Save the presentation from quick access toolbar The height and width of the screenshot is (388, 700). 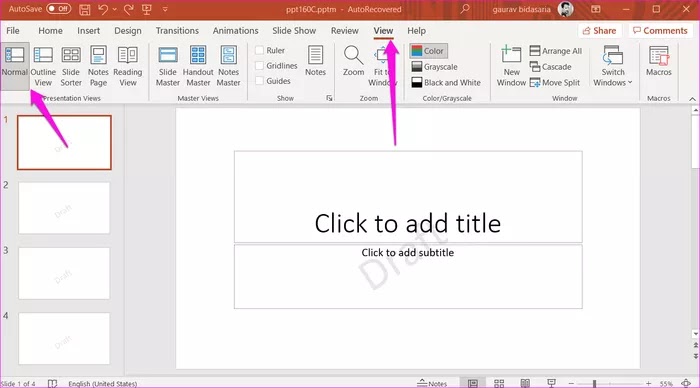tap(84, 9)
